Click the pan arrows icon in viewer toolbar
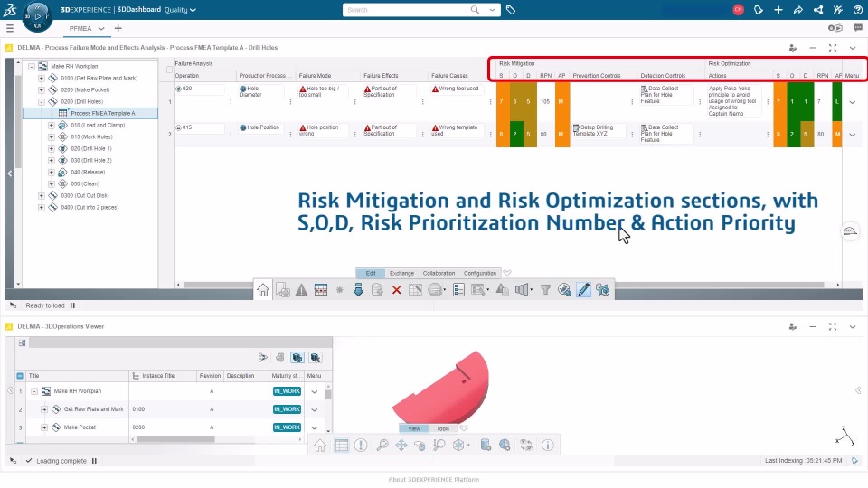 point(401,446)
